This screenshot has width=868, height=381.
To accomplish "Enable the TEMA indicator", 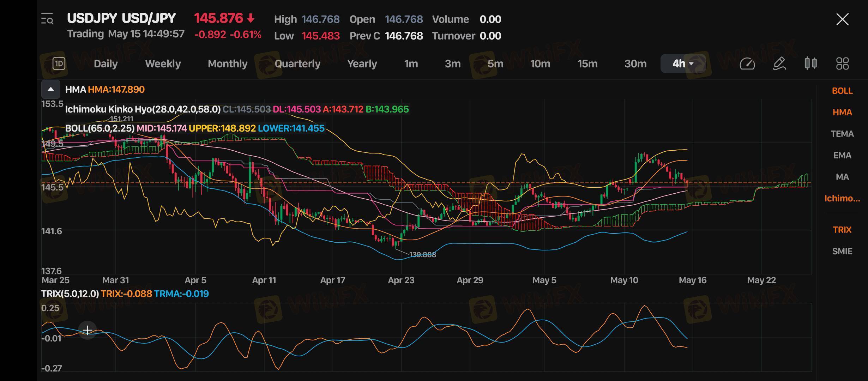I will click(842, 134).
